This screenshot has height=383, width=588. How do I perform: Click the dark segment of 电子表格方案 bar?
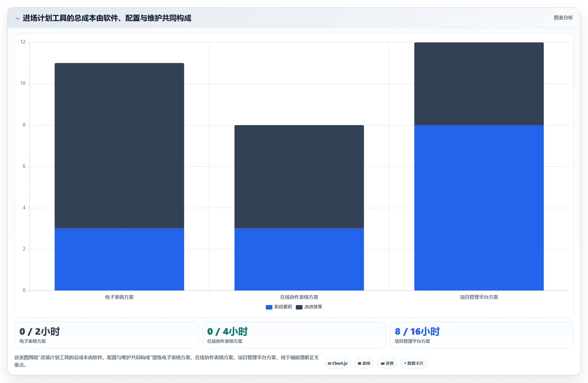click(x=119, y=146)
